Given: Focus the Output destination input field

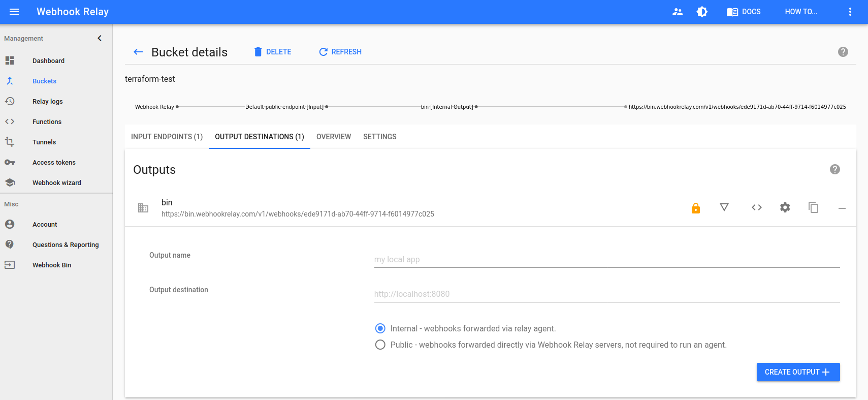Looking at the screenshot, I should [607, 294].
